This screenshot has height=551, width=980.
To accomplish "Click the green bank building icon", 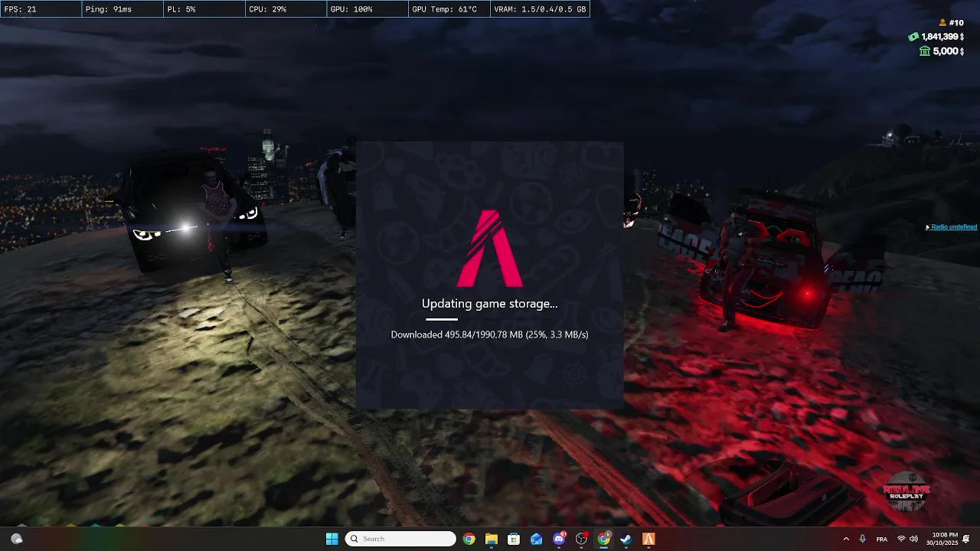I will [924, 51].
